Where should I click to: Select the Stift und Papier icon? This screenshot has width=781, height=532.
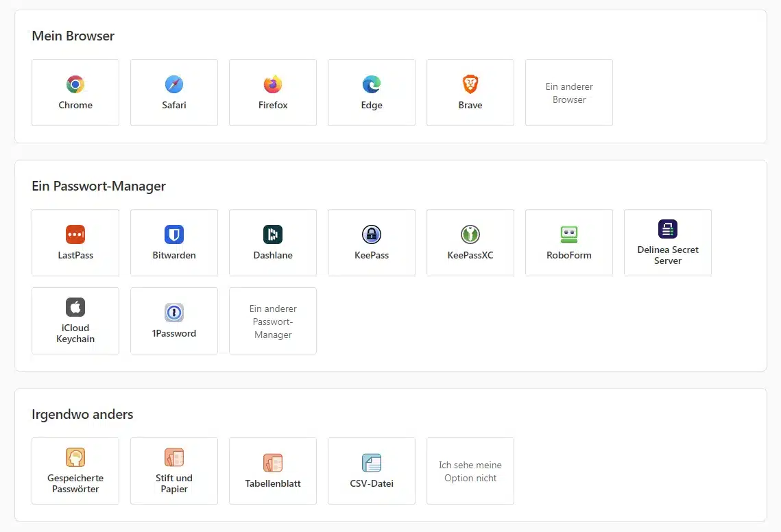(174, 457)
